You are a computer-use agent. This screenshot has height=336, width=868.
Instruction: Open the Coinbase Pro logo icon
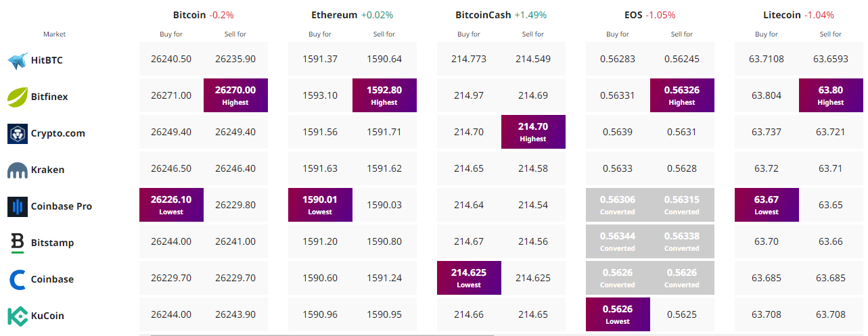(x=18, y=206)
